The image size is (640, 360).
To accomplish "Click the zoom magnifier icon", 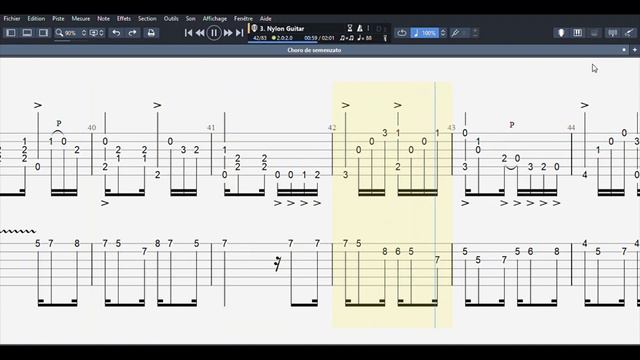I will click(59, 33).
